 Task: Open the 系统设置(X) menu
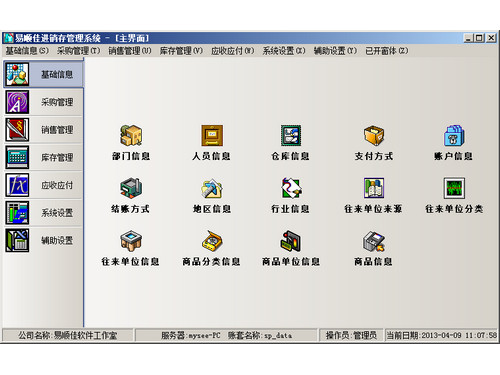pos(284,51)
